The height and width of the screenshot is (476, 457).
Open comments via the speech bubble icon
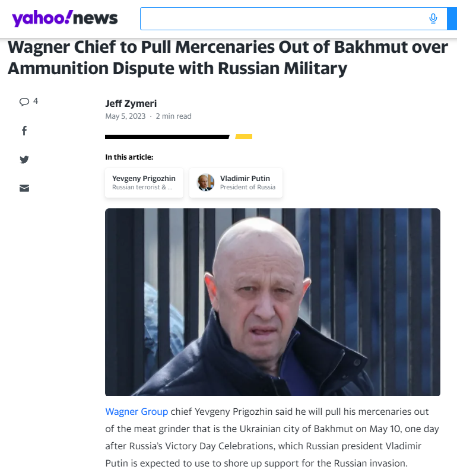pos(24,101)
